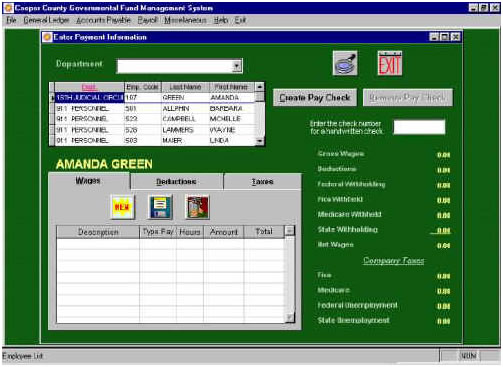Click the Description column header in wages grid

pyautogui.click(x=98, y=232)
